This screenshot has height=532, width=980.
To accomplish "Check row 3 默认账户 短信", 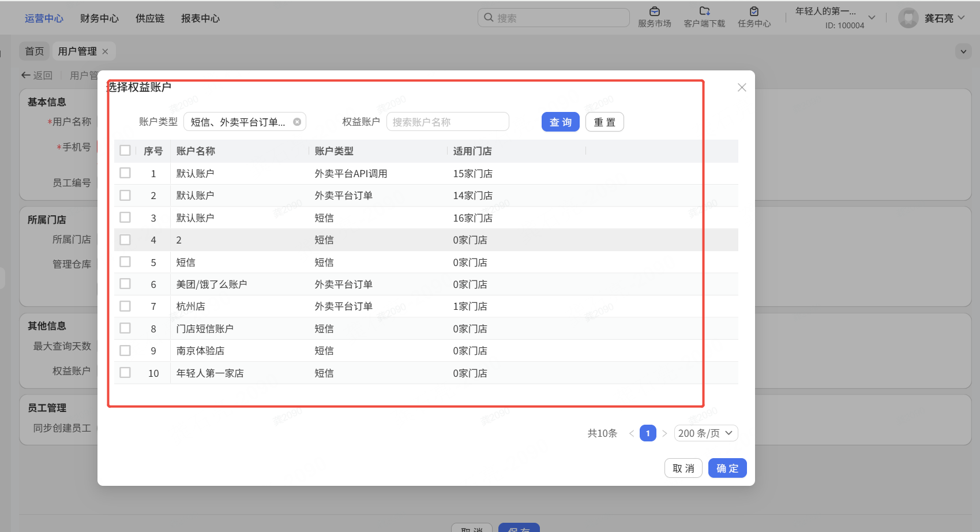I will pos(125,218).
